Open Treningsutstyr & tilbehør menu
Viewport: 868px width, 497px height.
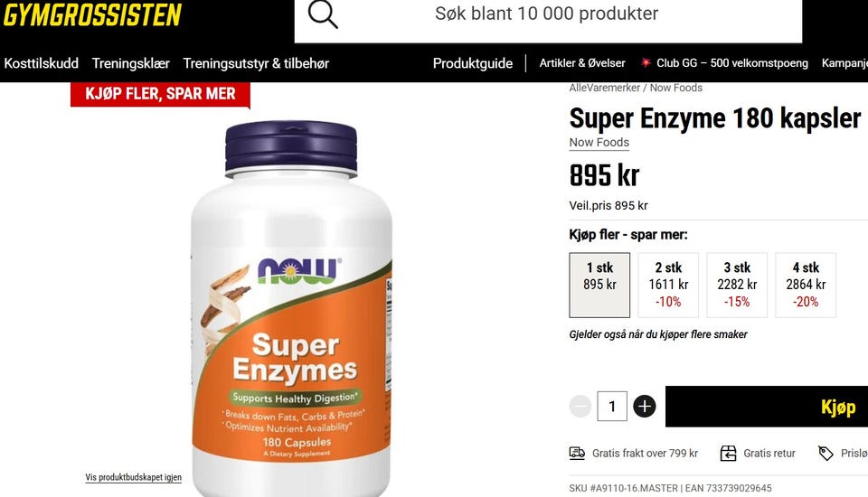[x=256, y=63]
